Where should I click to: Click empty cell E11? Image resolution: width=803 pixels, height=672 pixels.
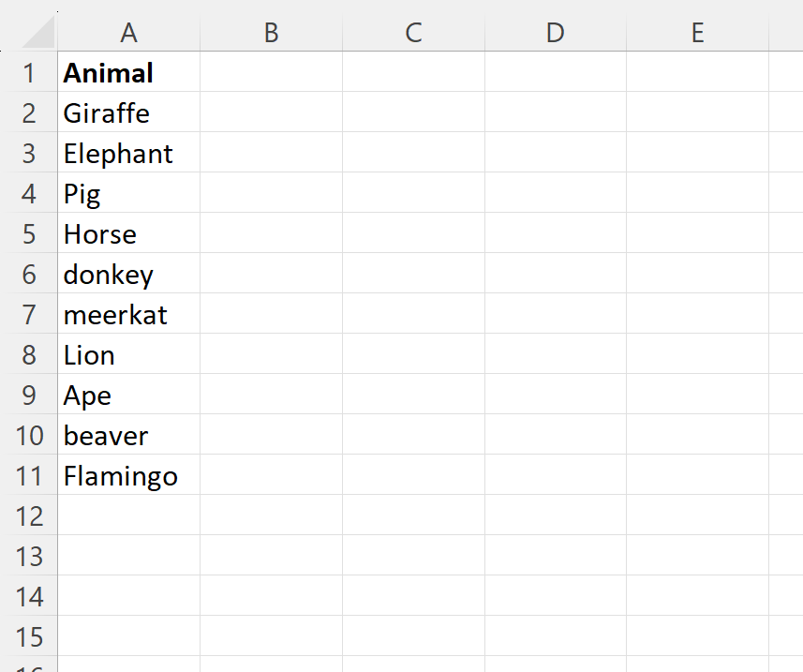click(x=697, y=475)
